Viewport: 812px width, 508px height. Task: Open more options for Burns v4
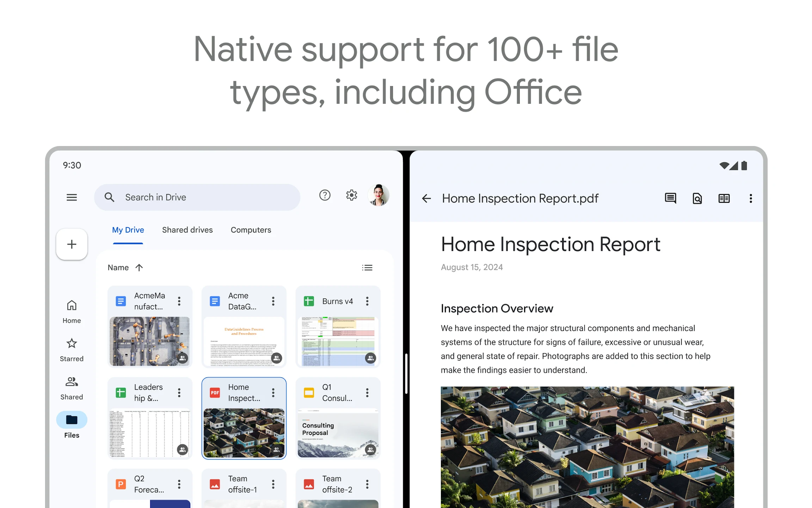pos(367,301)
